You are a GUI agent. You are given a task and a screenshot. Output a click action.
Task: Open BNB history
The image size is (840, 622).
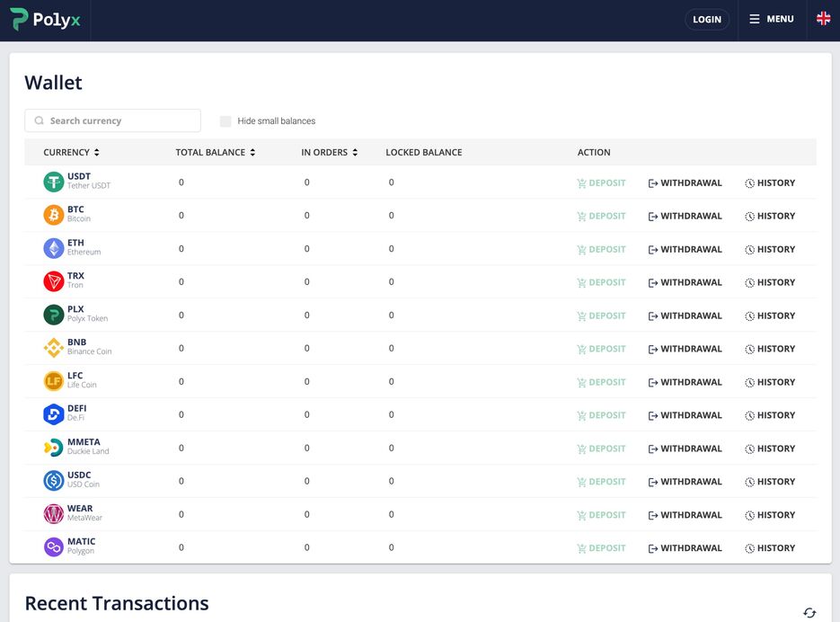tap(770, 349)
